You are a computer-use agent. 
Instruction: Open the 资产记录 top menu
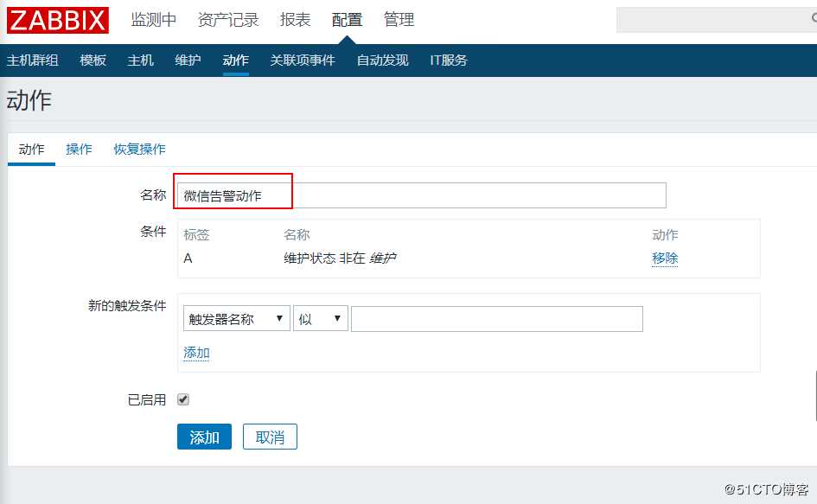tap(228, 20)
